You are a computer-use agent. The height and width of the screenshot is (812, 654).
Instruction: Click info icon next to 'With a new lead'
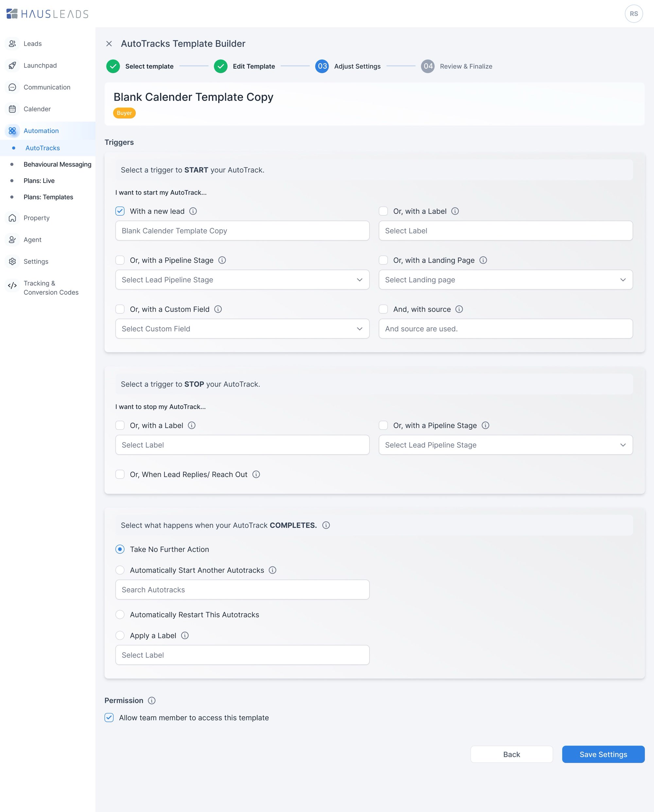pos(193,211)
